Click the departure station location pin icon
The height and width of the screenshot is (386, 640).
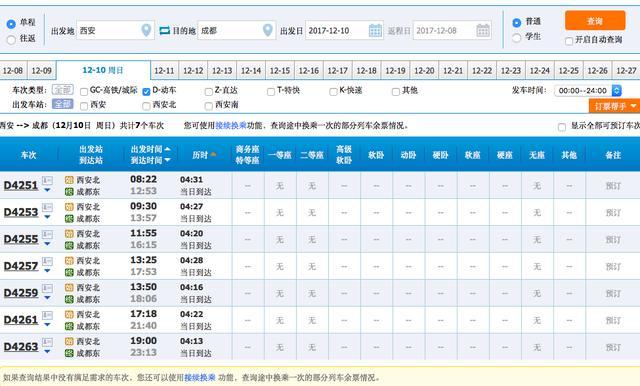coord(146,30)
